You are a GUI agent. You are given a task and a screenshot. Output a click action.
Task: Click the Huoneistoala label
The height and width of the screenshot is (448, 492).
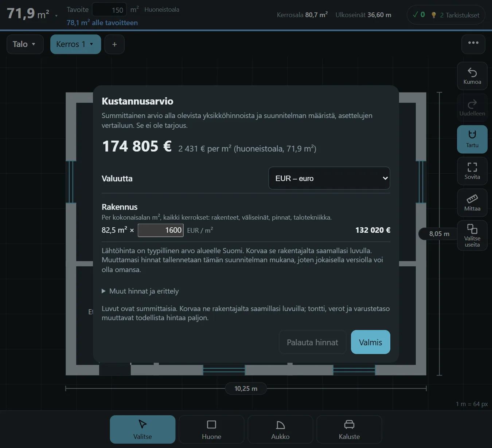tap(162, 9)
